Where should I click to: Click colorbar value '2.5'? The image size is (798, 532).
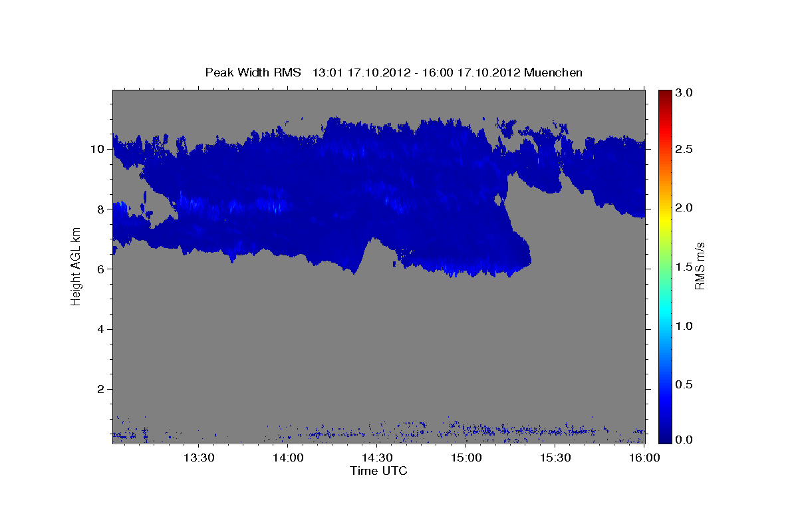[x=684, y=149]
